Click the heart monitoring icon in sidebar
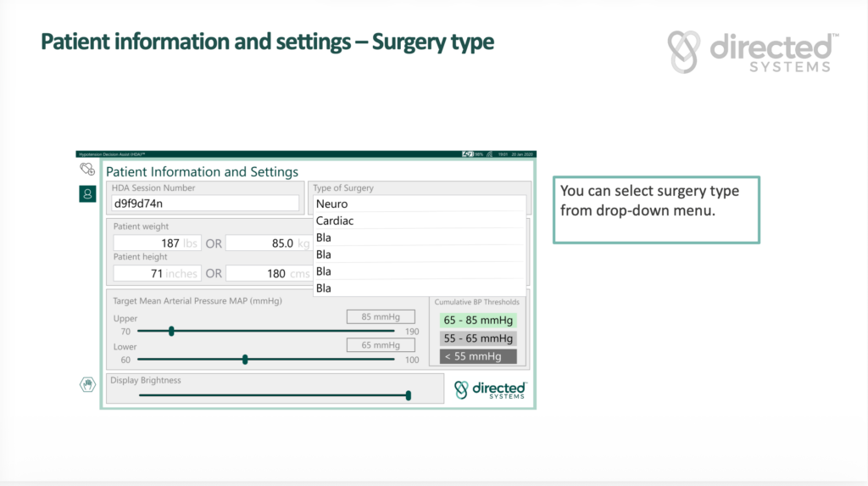The width and height of the screenshot is (868, 486). click(x=87, y=170)
